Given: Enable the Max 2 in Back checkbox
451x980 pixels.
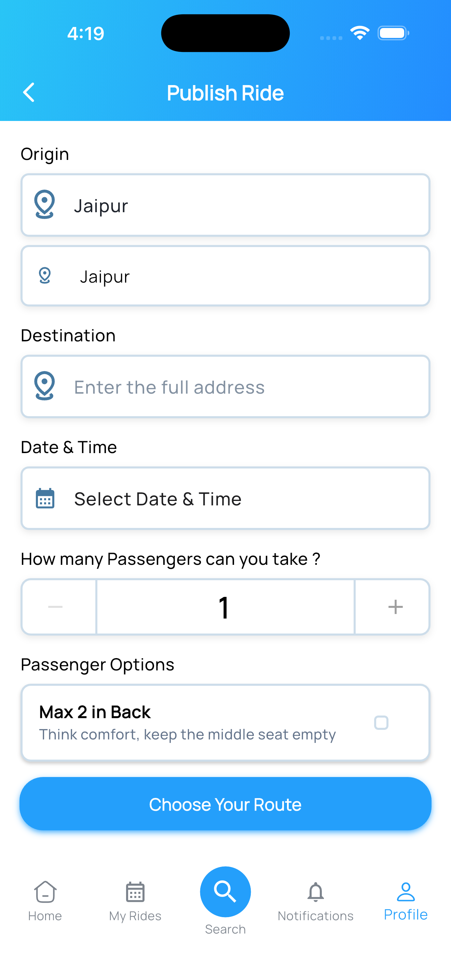Looking at the screenshot, I should coord(381,722).
